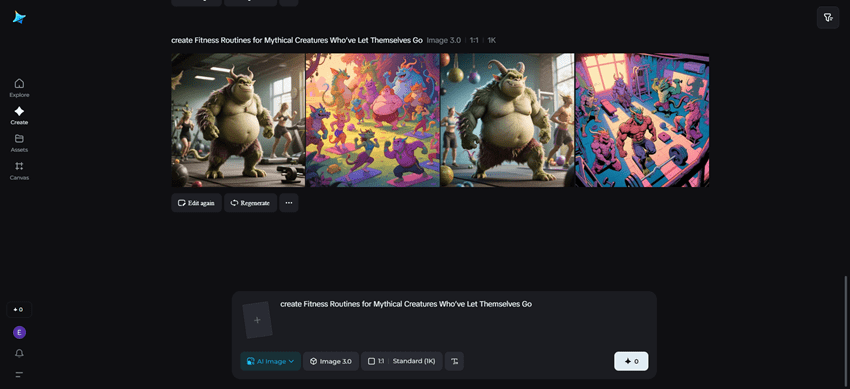
Task: Click the generate button showing 0 credits
Action: click(x=631, y=361)
